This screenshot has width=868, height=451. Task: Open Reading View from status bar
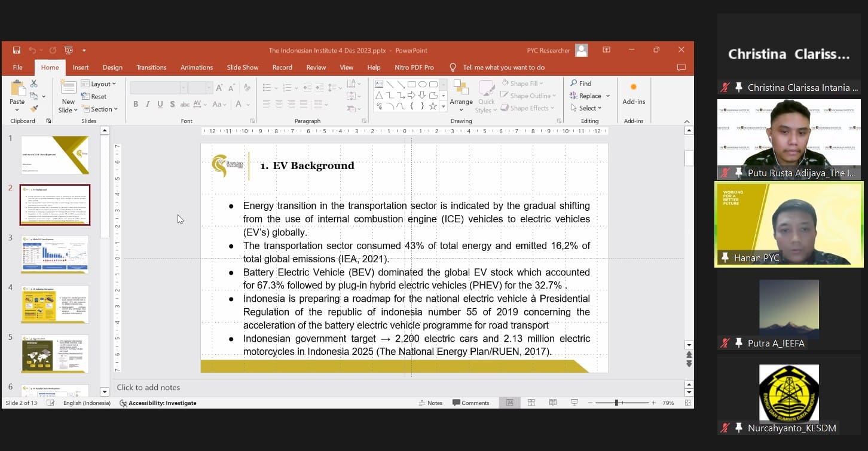(x=553, y=403)
